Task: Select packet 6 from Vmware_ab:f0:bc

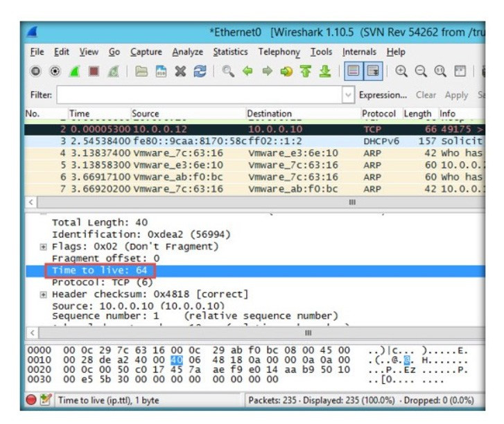Action: coord(254,177)
